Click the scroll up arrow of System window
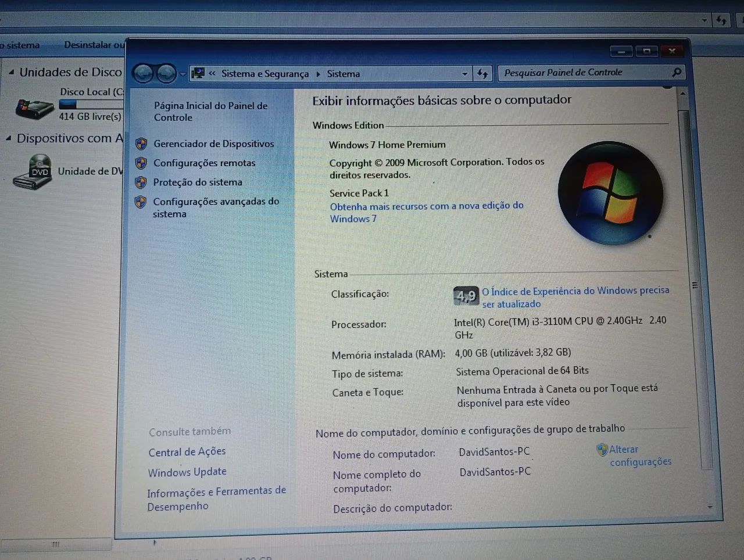 tap(684, 94)
